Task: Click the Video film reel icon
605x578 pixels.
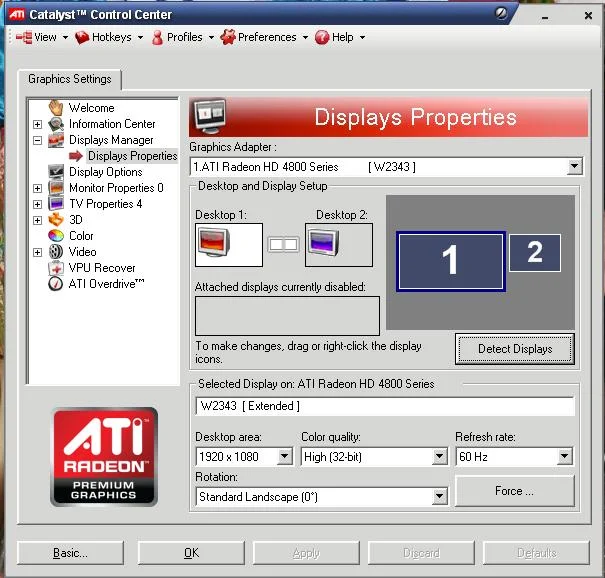Action: pos(56,252)
